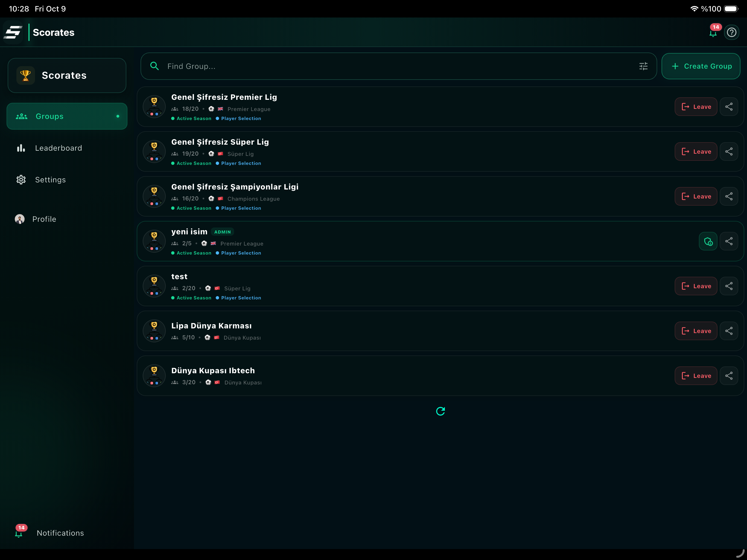The image size is (747, 560).
Task: Open Settings from the sidebar
Action: click(67, 180)
